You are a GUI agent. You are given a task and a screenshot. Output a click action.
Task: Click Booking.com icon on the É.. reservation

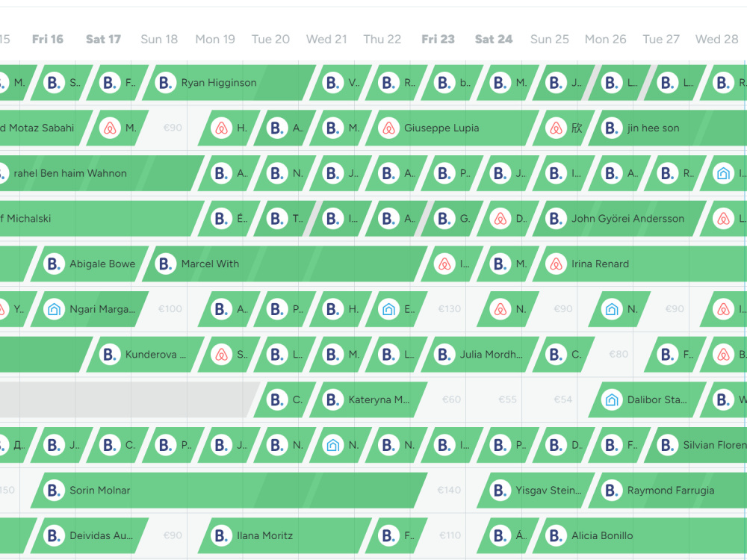click(x=221, y=219)
